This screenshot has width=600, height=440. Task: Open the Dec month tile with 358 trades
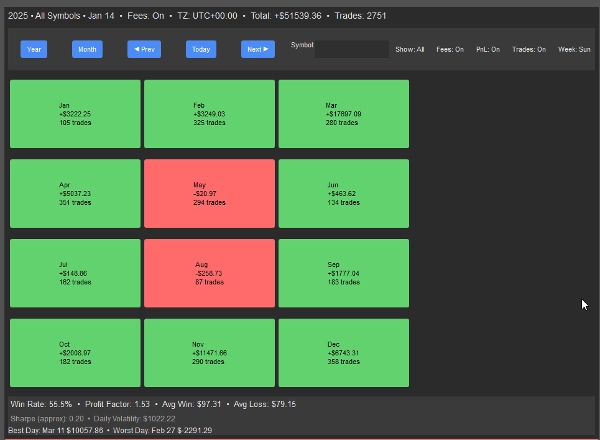click(x=343, y=352)
